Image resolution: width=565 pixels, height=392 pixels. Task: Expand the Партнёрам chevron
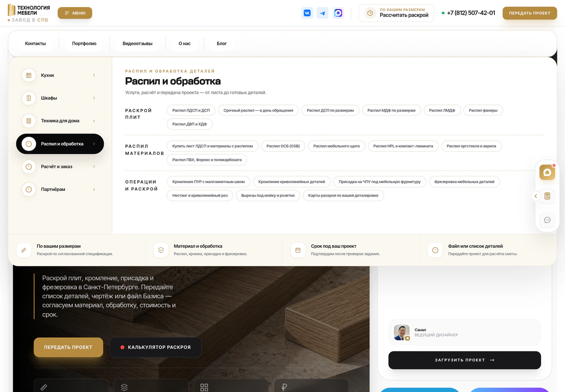coord(94,190)
